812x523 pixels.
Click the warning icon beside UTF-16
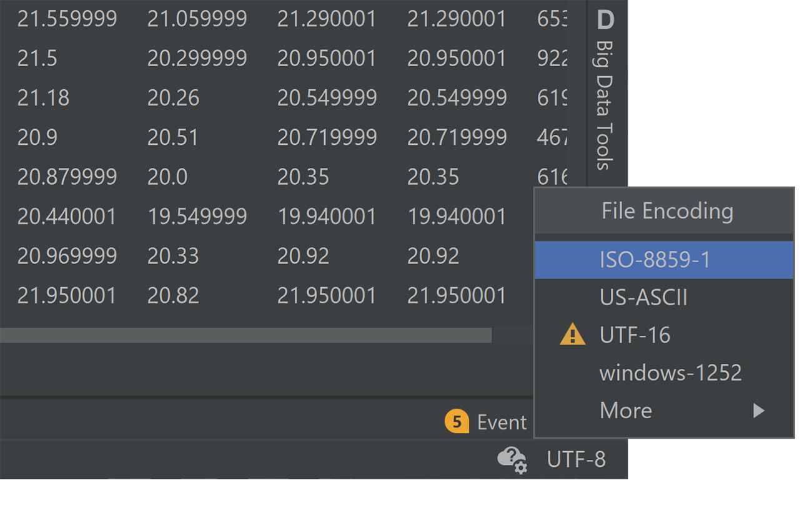(572, 335)
